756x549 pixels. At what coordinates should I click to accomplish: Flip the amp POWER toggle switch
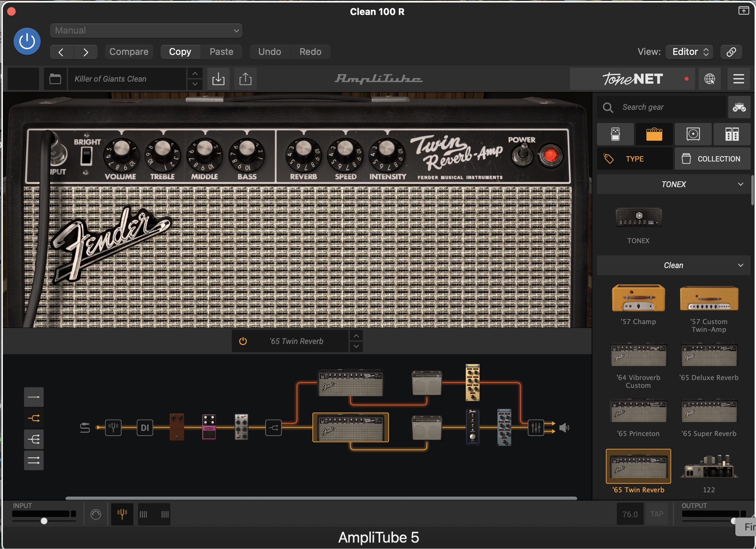point(522,154)
